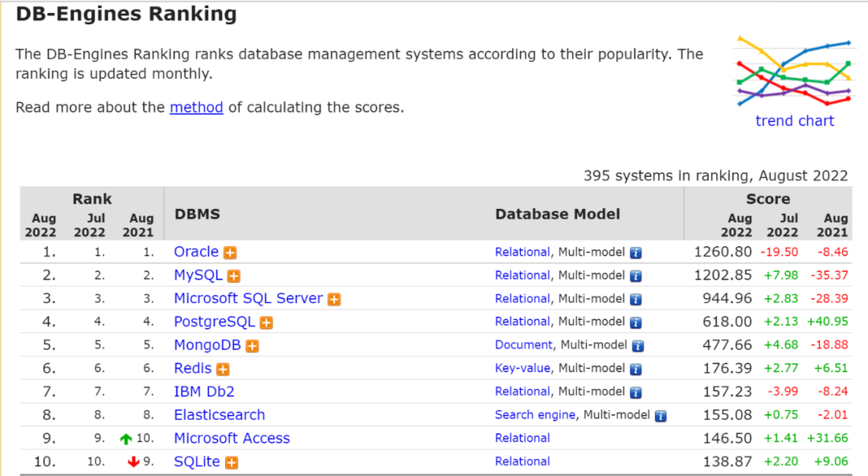Click the 'DBMS' column header
868x476 pixels.
197,214
